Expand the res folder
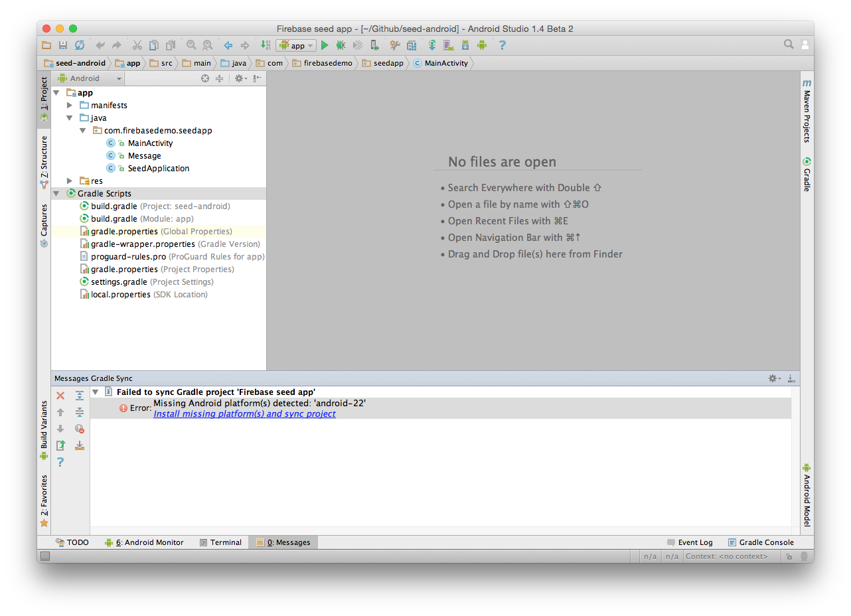 pyautogui.click(x=70, y=181)
